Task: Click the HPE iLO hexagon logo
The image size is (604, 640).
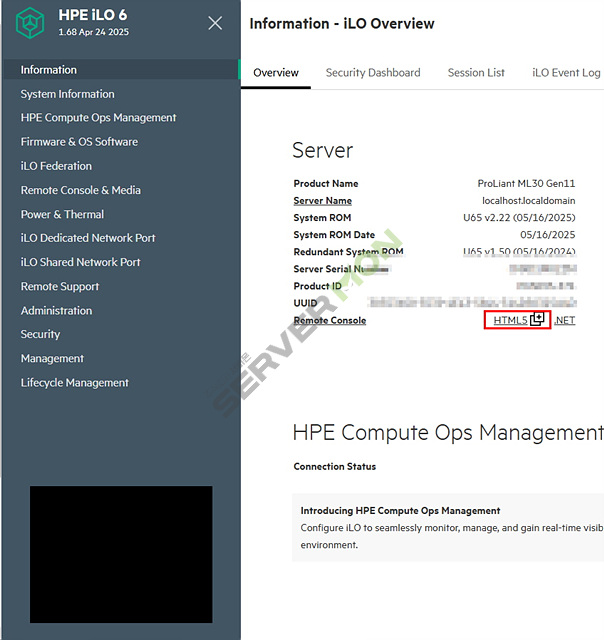Action: tap(30, 23)
